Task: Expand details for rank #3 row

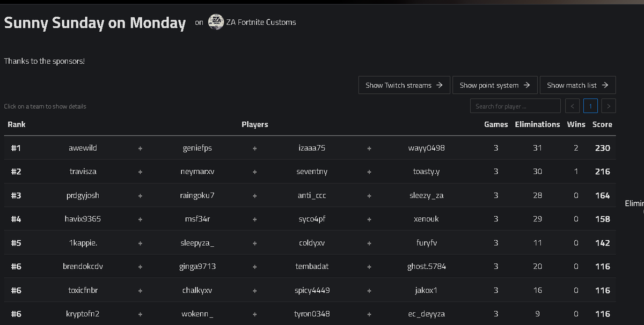Action: click(x=310, y=195)
